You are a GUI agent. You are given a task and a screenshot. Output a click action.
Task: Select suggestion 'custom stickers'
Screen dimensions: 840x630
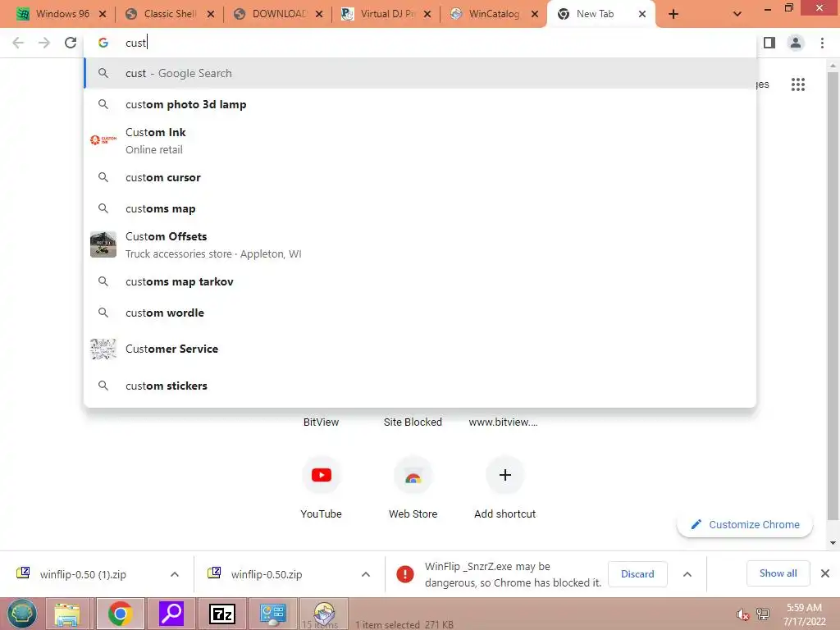(x=420, y=386)
